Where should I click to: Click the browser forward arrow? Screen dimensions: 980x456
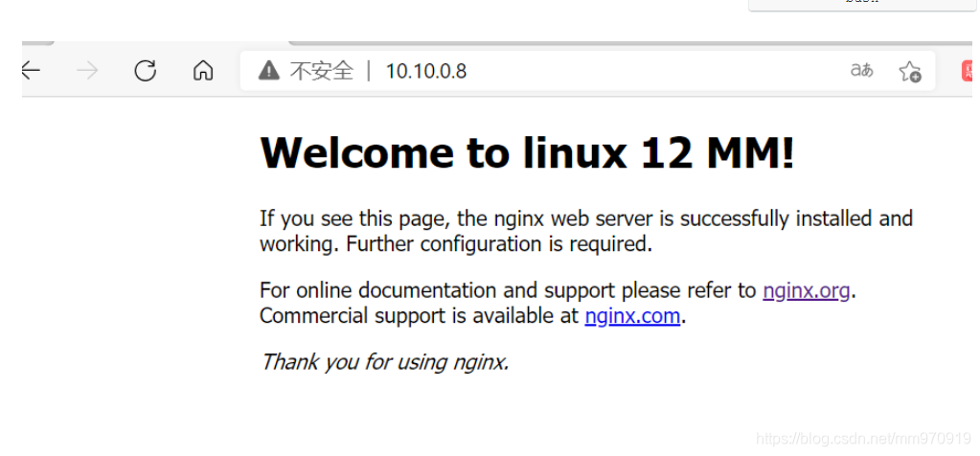[x=87, y=71]
